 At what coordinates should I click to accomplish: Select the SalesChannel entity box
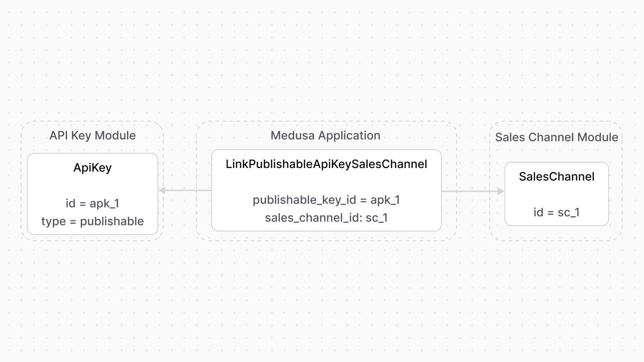coord(556,194)
